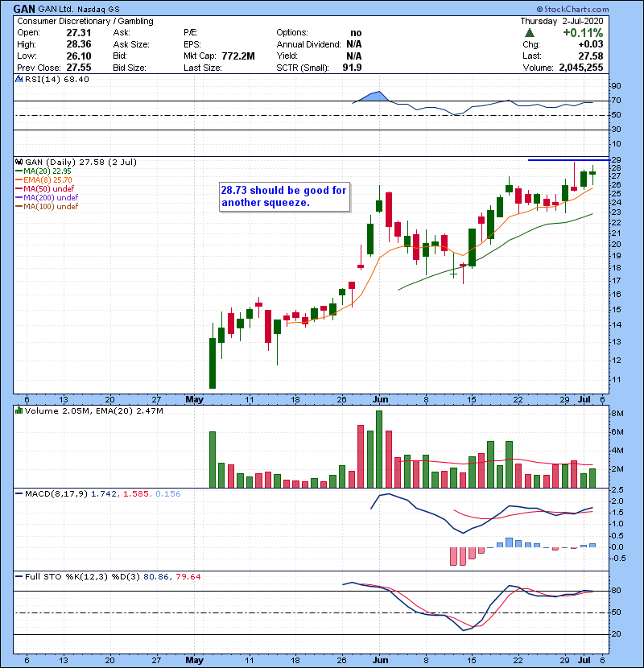Screen dimensions: 644x668
Task: Click the MACD signal value 1.585
Action: point(136,494)
